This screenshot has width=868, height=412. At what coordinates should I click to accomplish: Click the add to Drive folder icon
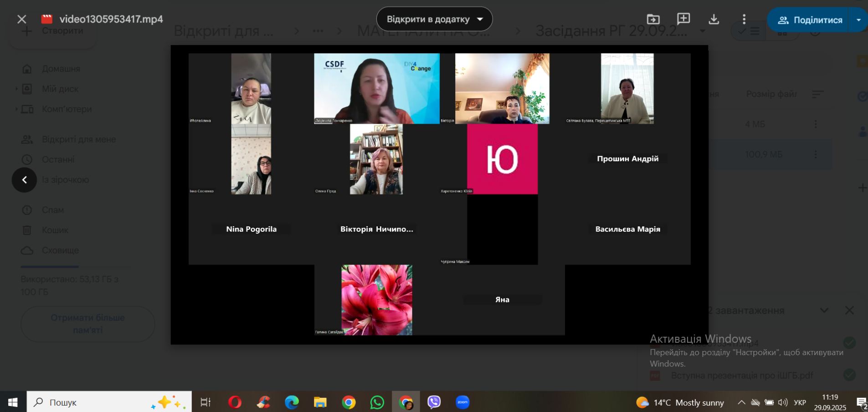click(653, 19)
